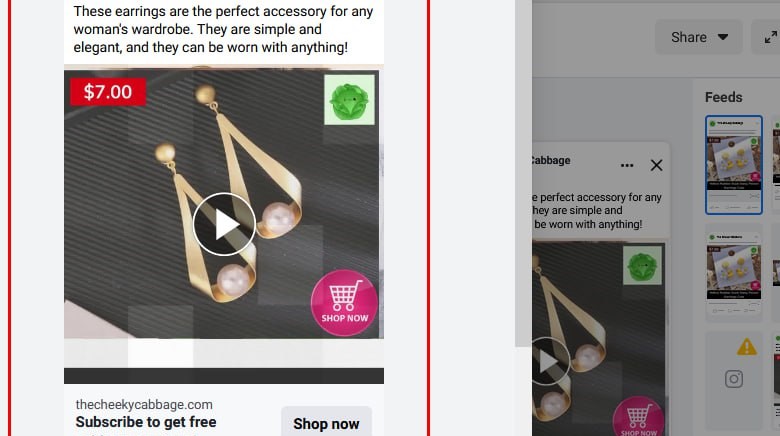Click the Subscribe to get free headline
The width and height of the screenshot is (780, 436).
(x=146, y=422)
